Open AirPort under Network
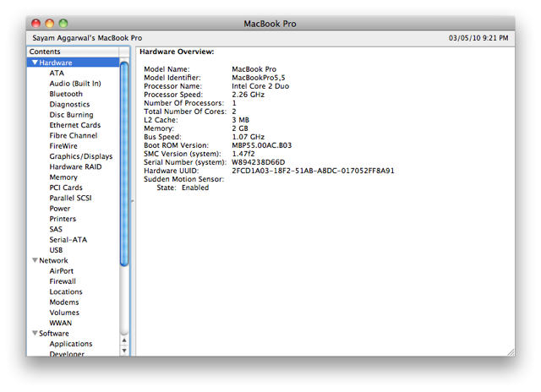 pyautogui.click(x=62, y=271)
